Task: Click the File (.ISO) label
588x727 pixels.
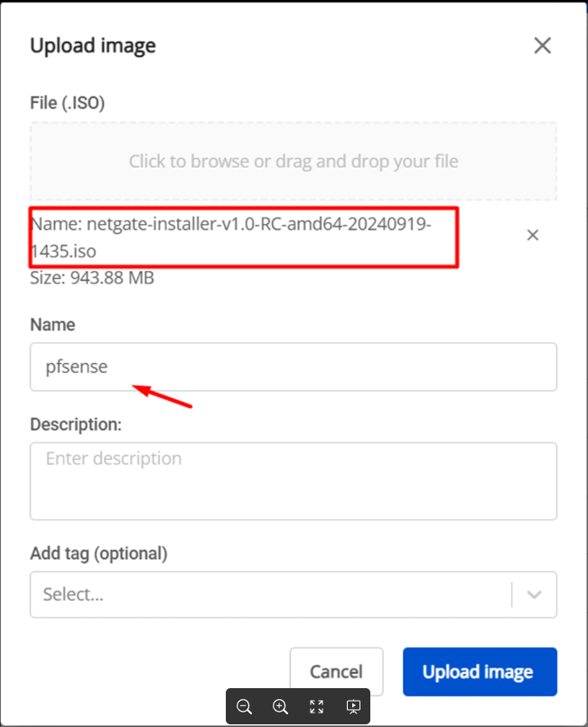Action: point(68,103)
